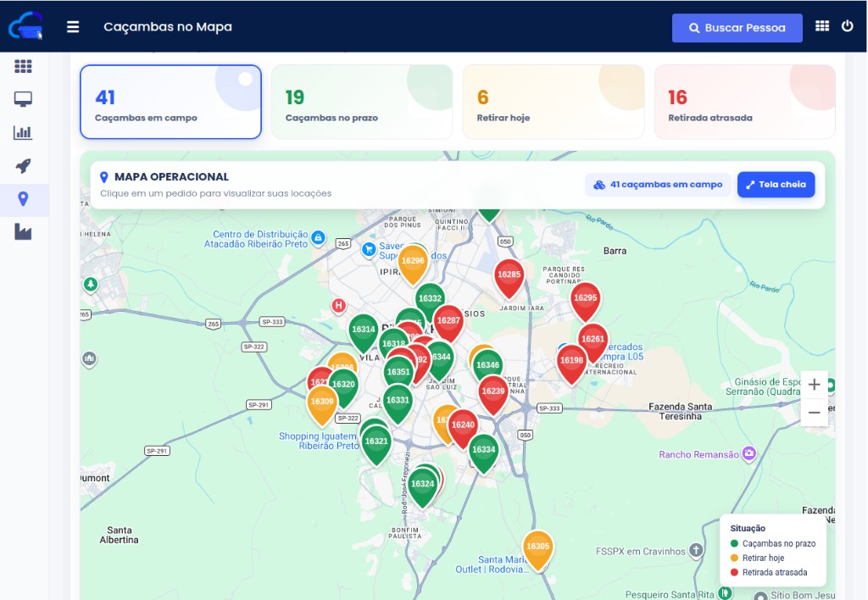Open sidebar bar chart icon
868x600 pixels.
23,132
